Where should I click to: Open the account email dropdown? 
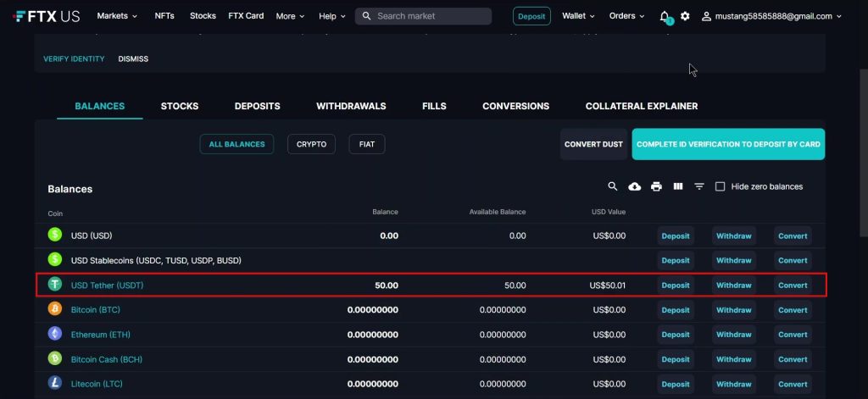coord(771,17)
